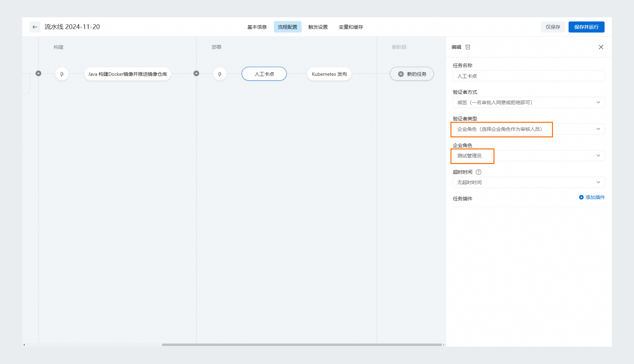Click lightning trigger icon in 构建 stage
Viewport: 634px width, 364px height.
coord(62,74)
